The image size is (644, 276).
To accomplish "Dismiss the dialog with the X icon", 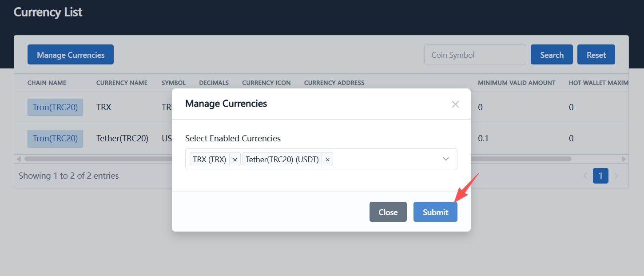I will point(455,104).
